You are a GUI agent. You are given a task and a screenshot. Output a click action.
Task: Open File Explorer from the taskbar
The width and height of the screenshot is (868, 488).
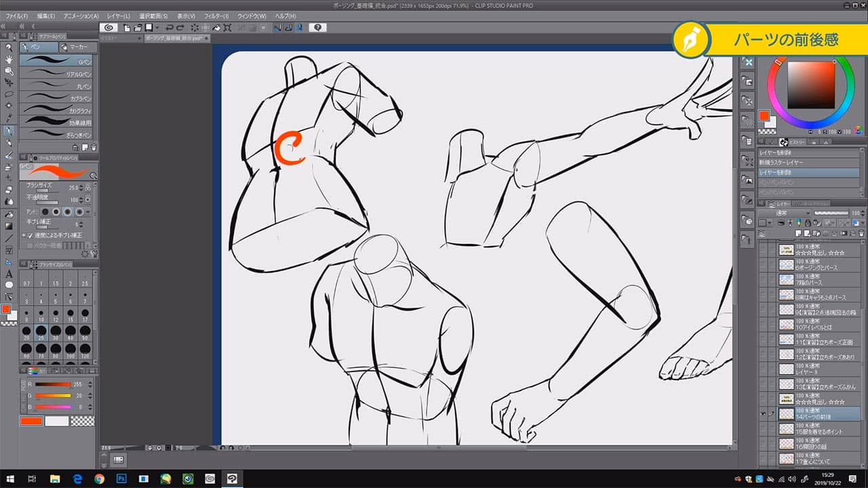(x=56, y=479)
